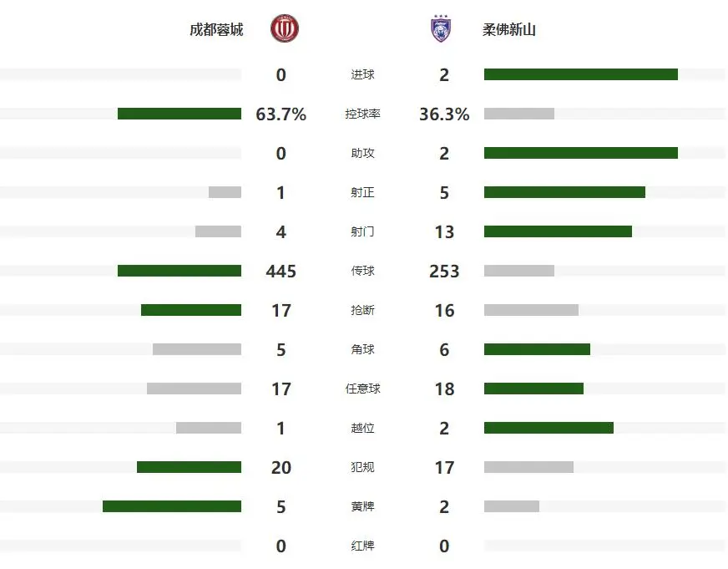Click the 成都蓉城 green 黄牌 bar

172,506
